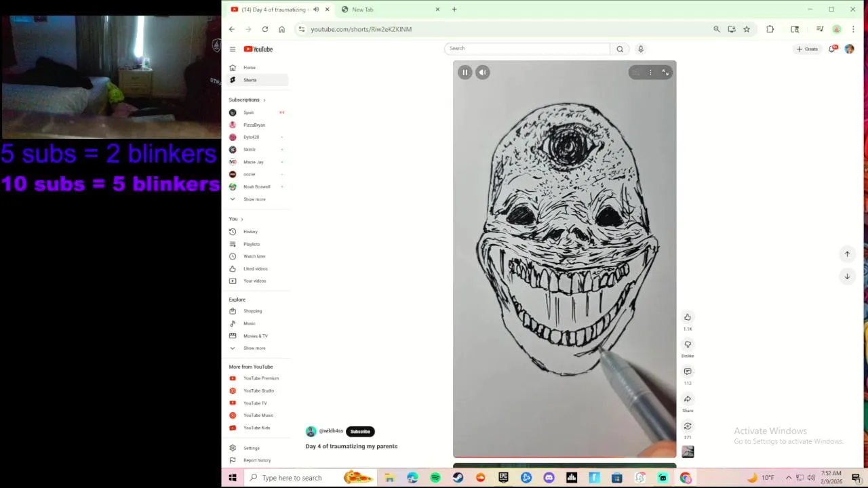
Task: Go to the previous Short arrow
Action: (x=847, y=254)
